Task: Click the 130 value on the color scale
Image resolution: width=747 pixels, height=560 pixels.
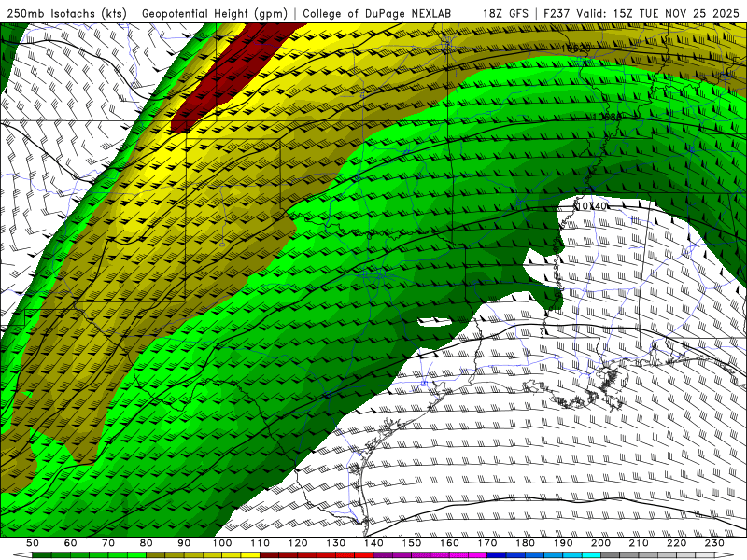Action: (x=335, y=543)
